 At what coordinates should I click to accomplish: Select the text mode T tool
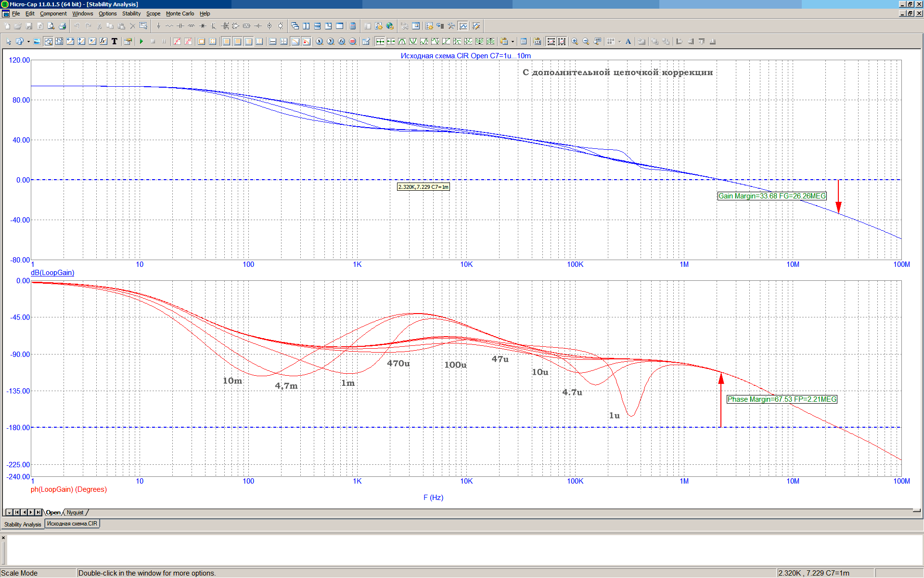[x=115, y=41]
